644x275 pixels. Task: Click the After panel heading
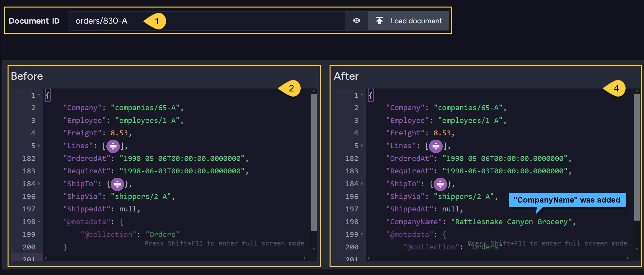point(346,76)
